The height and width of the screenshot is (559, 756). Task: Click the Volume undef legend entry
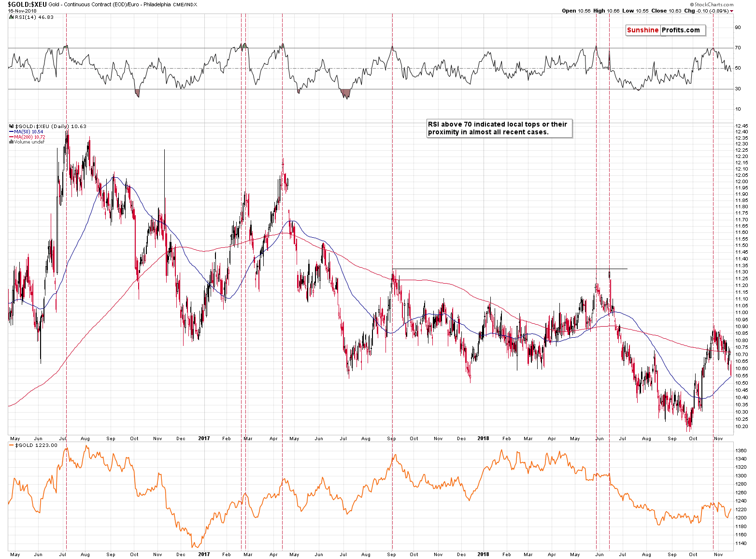[29, 142]
